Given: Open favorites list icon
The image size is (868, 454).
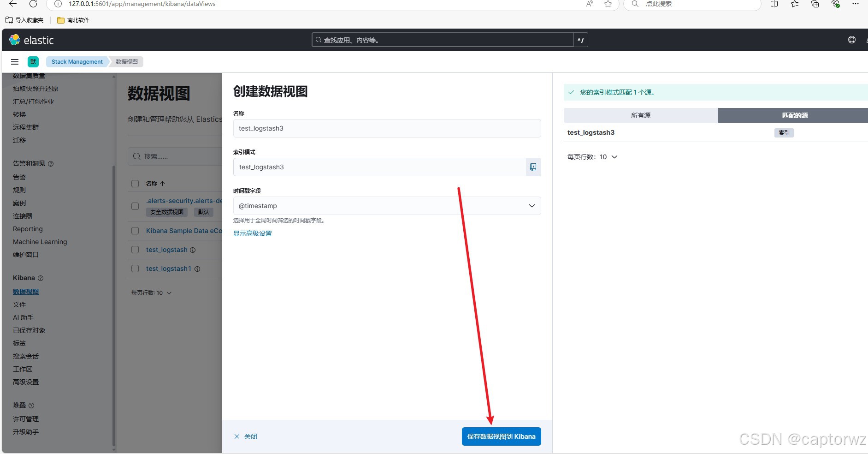Looking at the screenshot, I should [x=795, y=4].
